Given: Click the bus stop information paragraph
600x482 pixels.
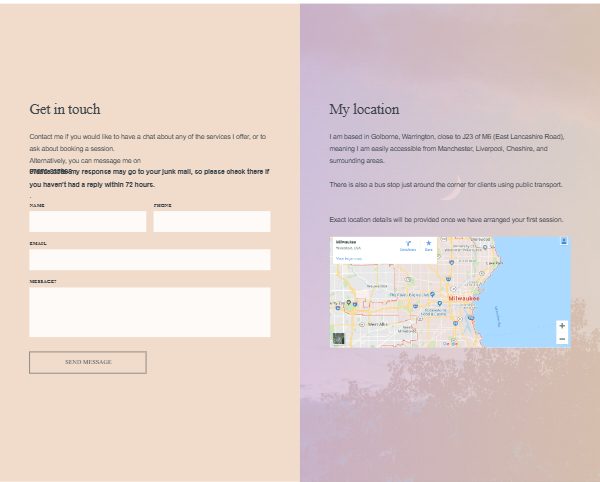Looking at the screenshot, I should click(446, 185).
